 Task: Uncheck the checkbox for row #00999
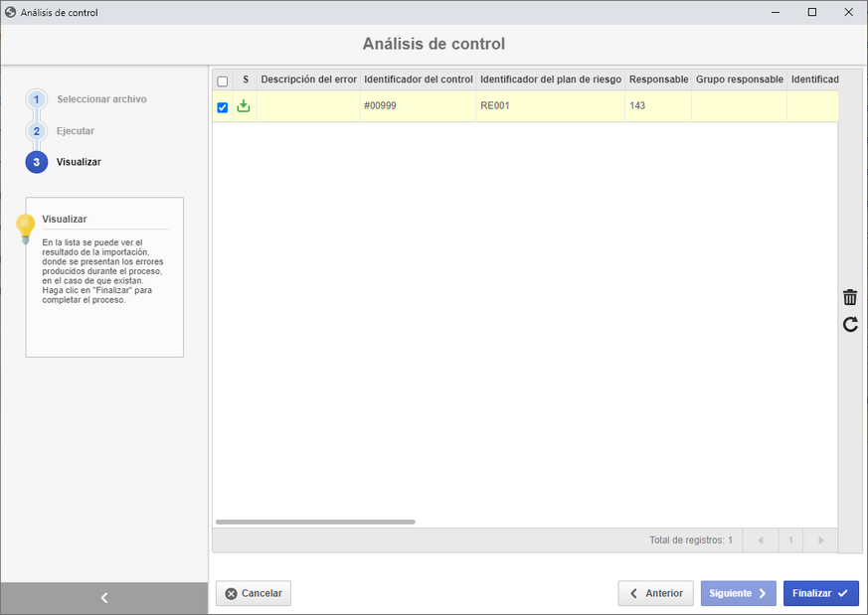(x=223, y=107)
